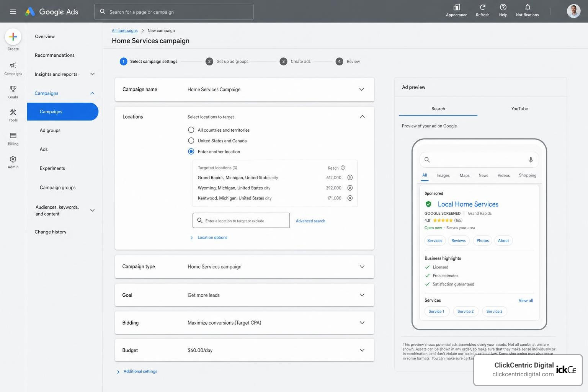Remove Grand Rapids targeted location
The width and height of the screenshot is (588, 392).
350,178
